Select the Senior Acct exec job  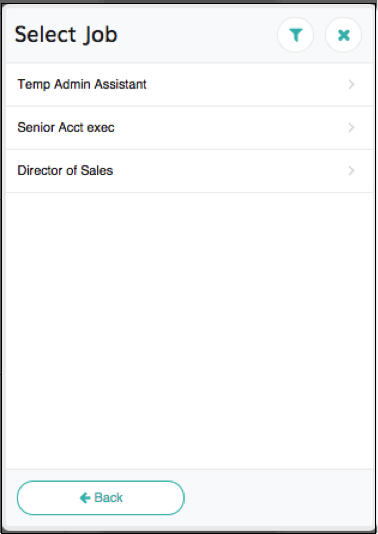[x=66, y=127]
